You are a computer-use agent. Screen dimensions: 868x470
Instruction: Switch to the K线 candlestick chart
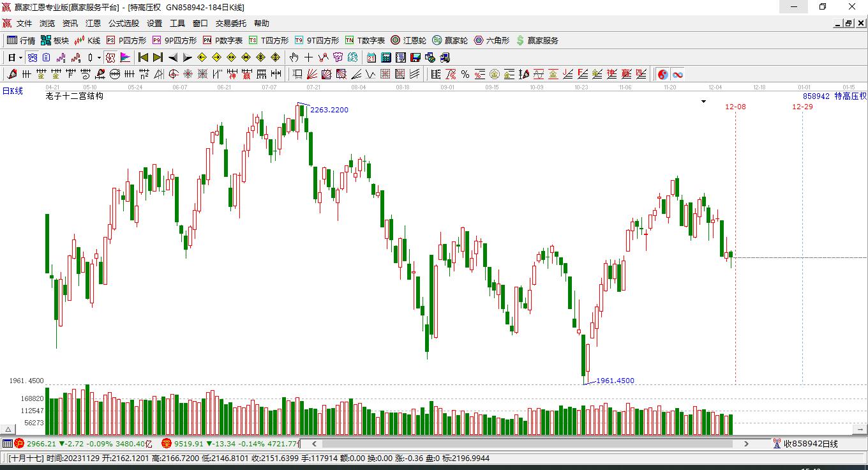(87, 40)
